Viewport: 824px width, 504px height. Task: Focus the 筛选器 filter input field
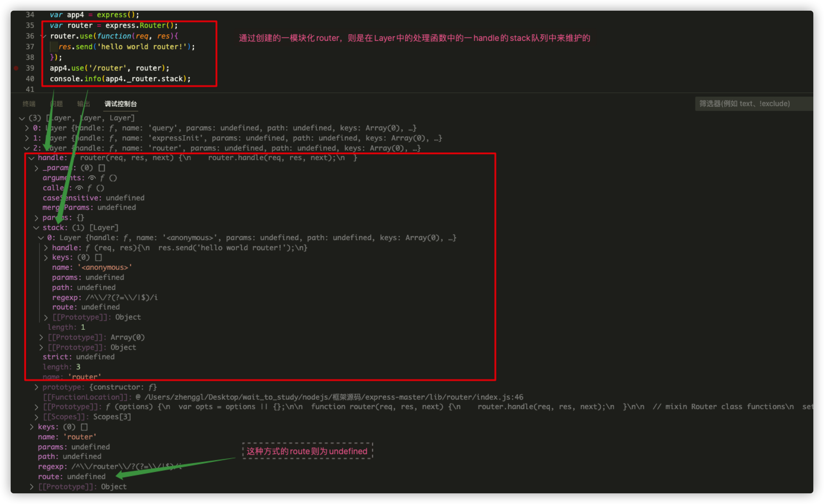754,103
